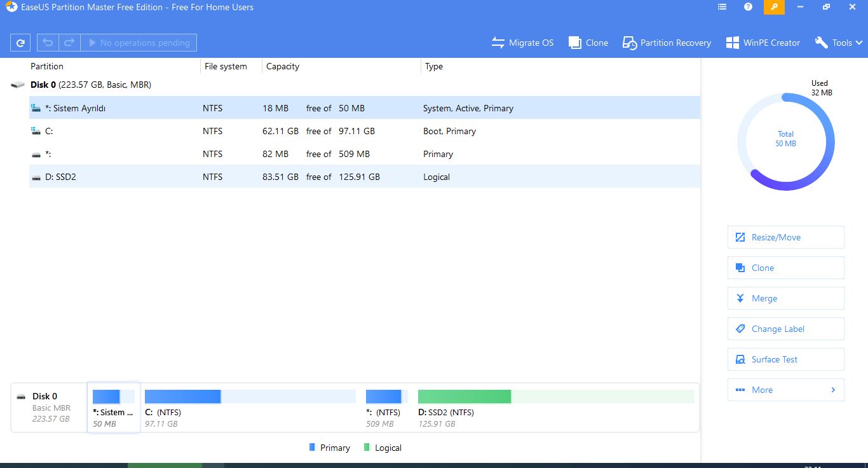
Task: Click the orange key activation icon
Action: click(x=774, y=7)
